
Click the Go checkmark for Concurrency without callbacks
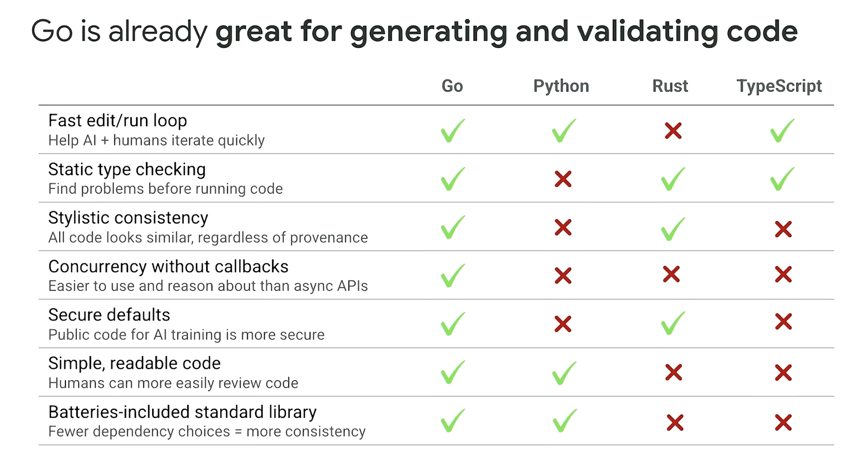click(x=453, y=275)
